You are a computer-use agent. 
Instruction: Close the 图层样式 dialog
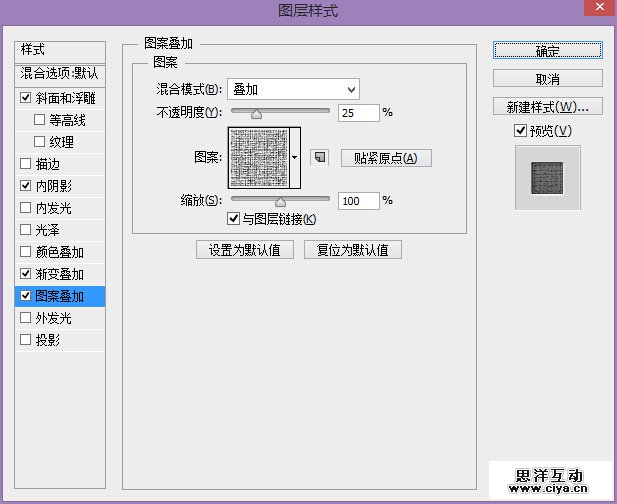[600, 7]
